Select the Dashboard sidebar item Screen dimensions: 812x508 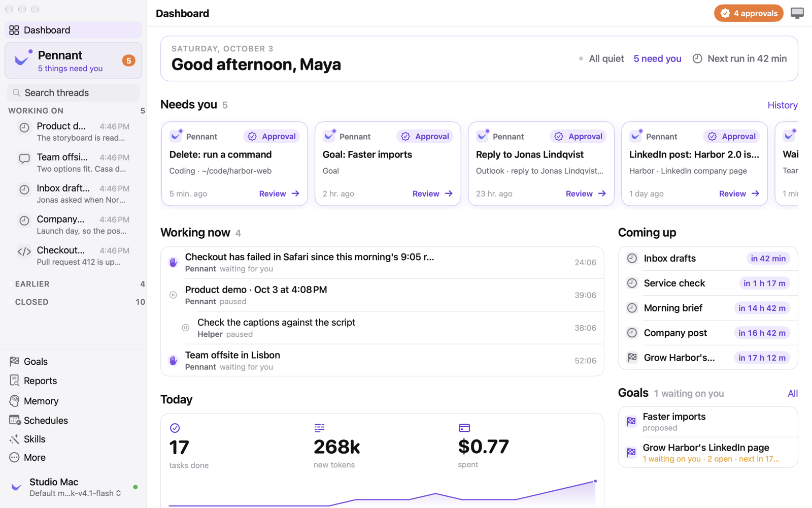(74, 30)
